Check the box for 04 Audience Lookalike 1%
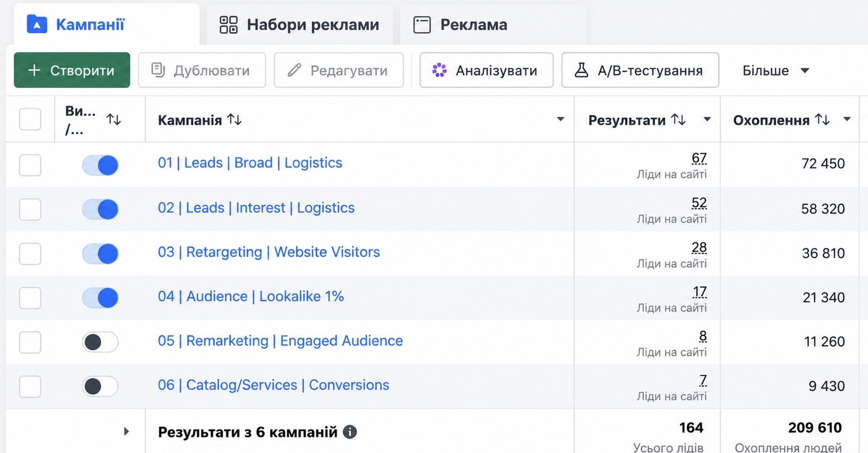 pos(30,298)
